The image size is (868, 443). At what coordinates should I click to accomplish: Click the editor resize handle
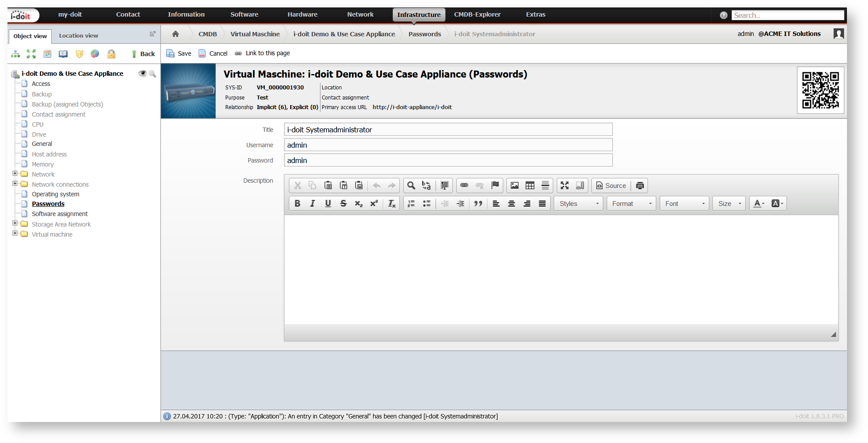pyautogui.click(x=833, y=334)
